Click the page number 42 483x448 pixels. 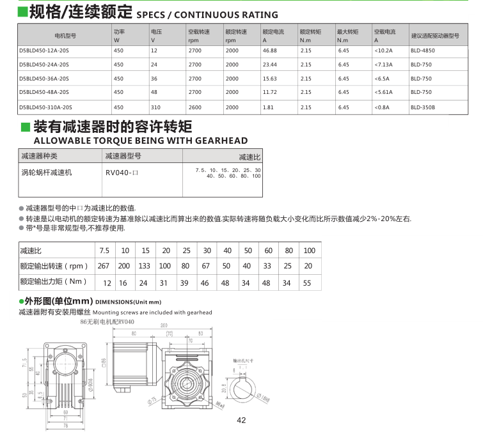click(241, 420)
